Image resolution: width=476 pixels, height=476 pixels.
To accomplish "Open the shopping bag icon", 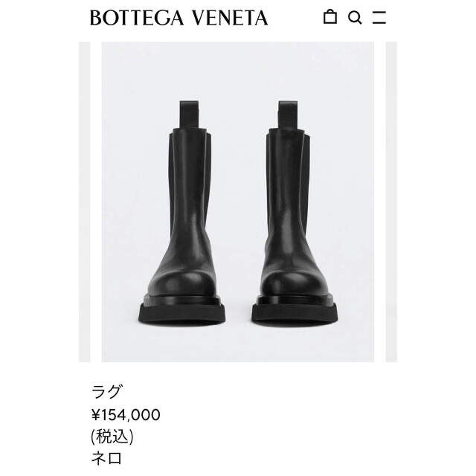I will [330, 16].
